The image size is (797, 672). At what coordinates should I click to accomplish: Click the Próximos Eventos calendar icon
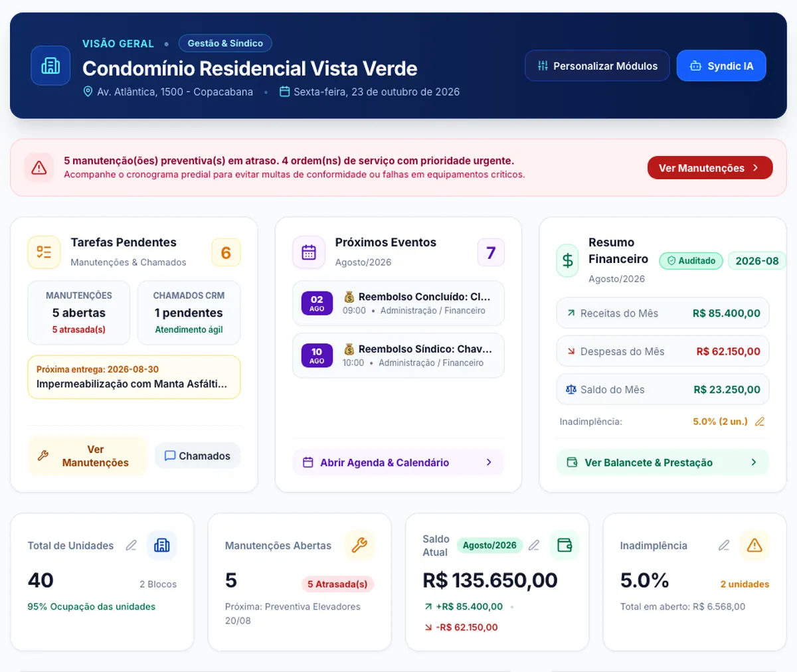[309, 252]
